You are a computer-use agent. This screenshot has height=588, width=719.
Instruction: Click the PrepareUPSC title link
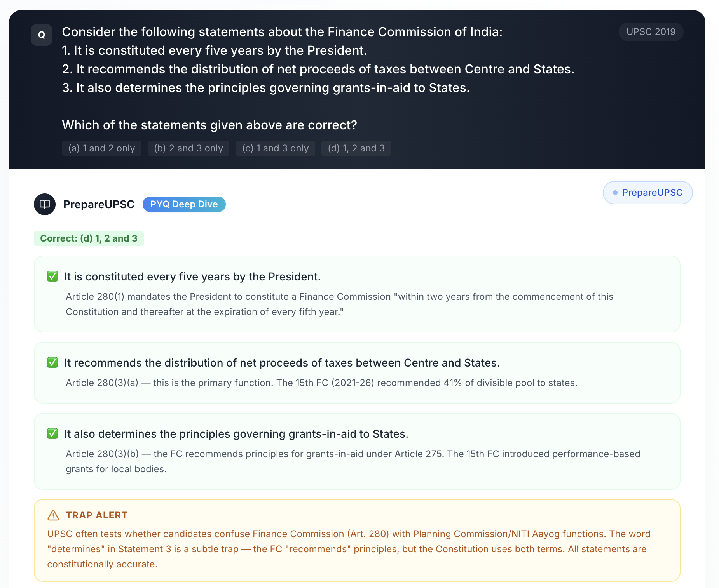99,204
